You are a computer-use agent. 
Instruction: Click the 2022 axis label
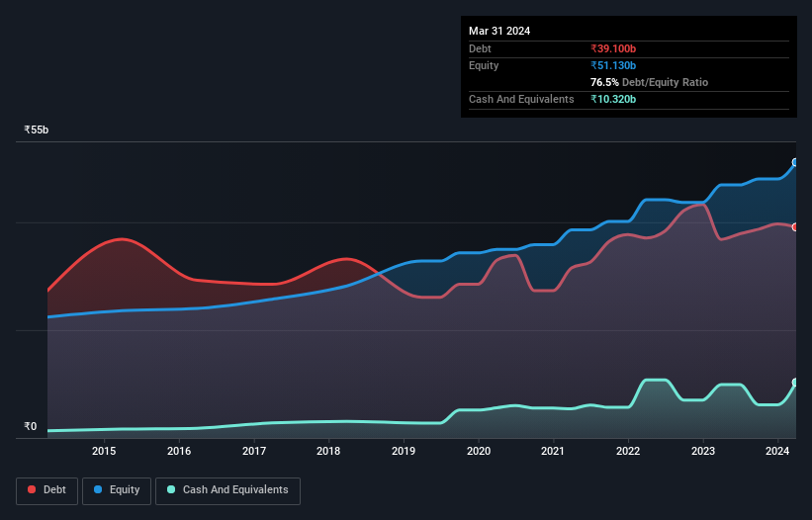(x=628, y=451)
